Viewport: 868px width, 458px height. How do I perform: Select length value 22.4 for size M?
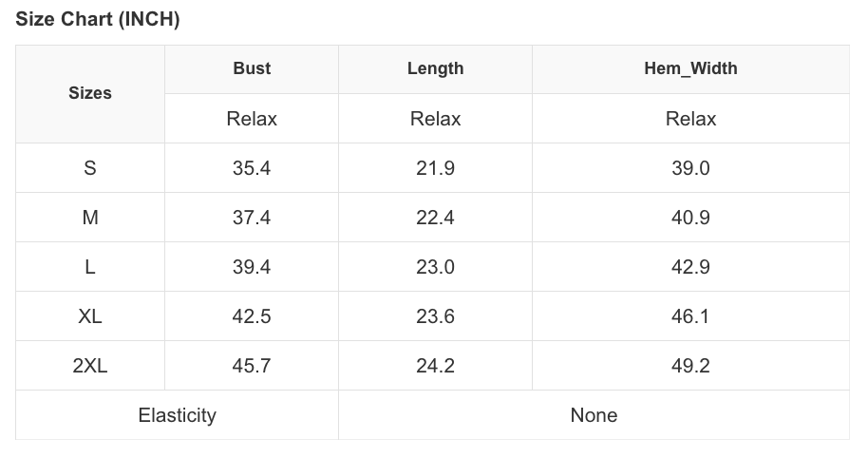coord(435,218)
